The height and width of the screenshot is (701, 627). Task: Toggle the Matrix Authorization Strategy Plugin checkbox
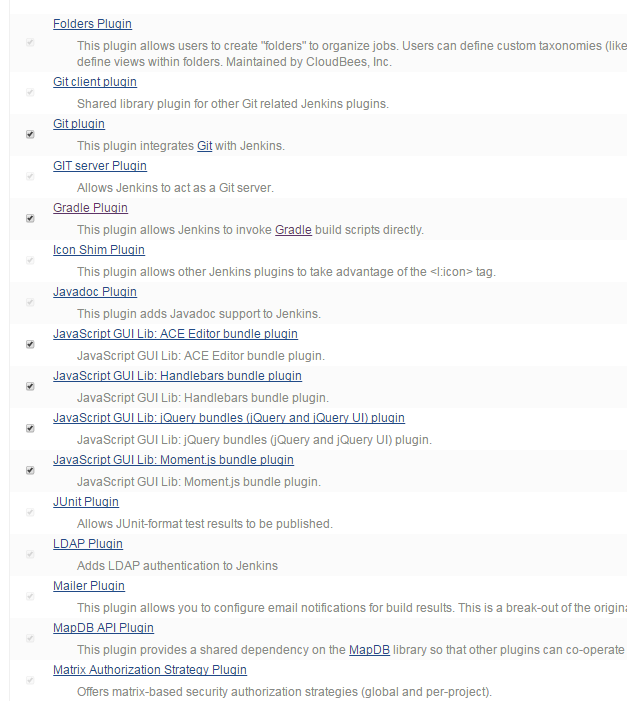[30, 681]
